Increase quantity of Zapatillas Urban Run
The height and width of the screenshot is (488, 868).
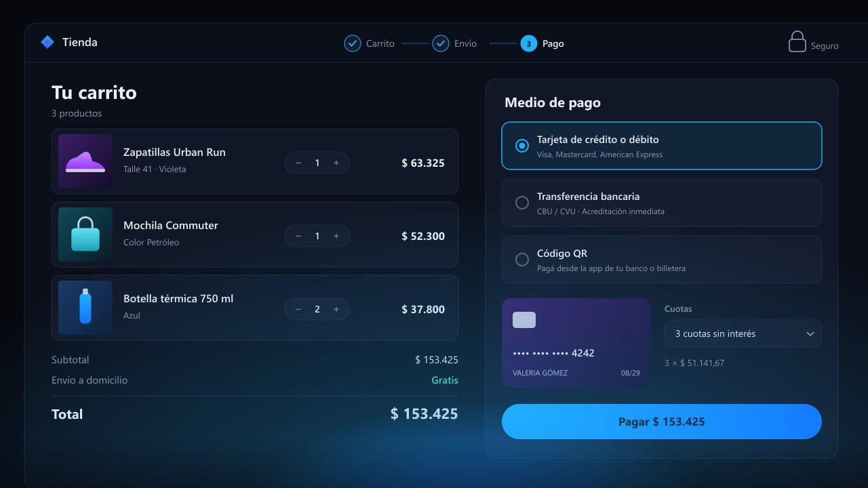(336, 163)
